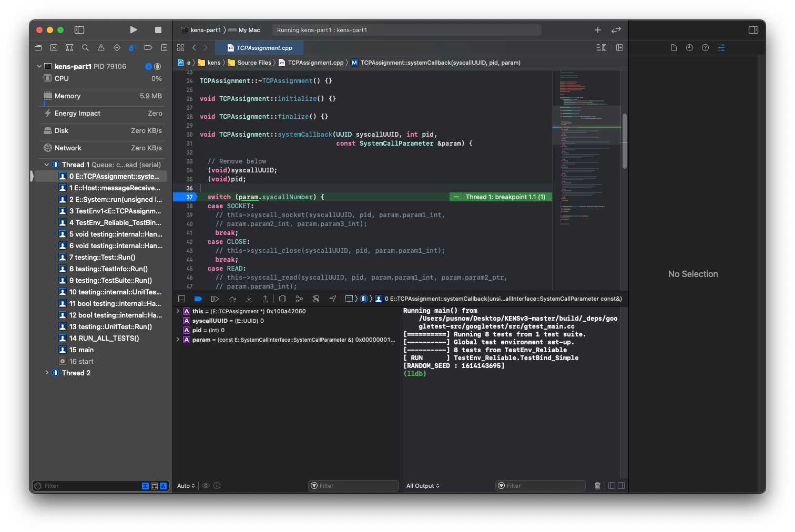Click the Library plus button
The image size is (795, 532).
click(x=598, y=30)
